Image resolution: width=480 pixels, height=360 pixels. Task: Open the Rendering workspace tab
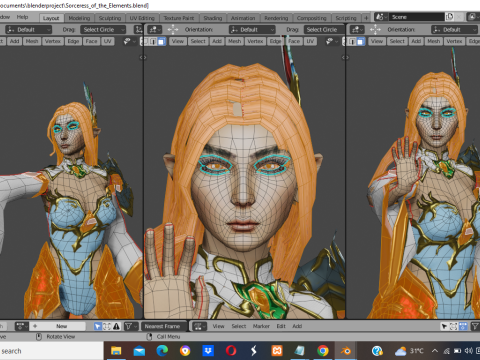coord(276,18)
